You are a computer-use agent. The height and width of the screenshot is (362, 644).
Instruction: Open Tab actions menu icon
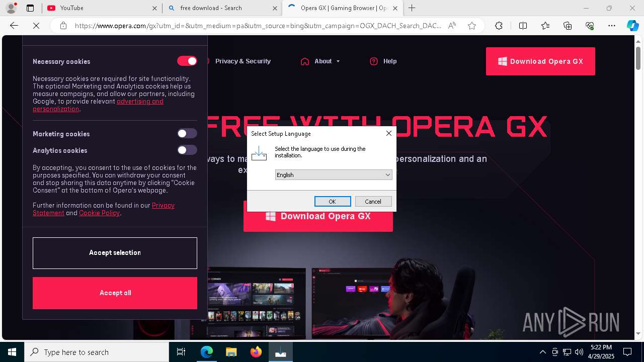coord(30,8)
